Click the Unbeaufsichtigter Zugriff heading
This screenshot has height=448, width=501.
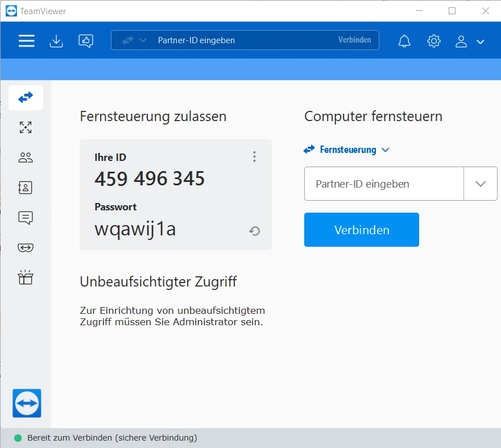point(158,282)
